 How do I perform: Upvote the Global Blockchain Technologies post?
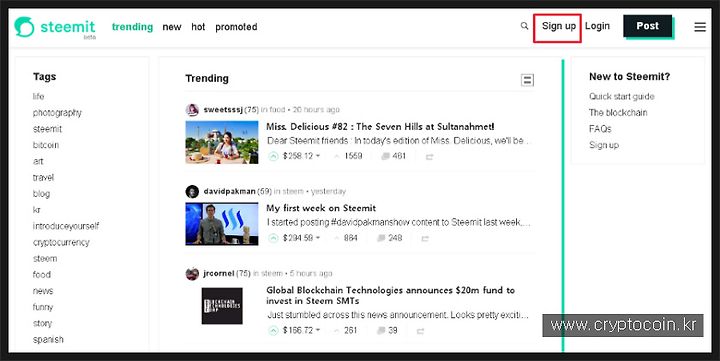pyautogui.click(x=273, y=330)
